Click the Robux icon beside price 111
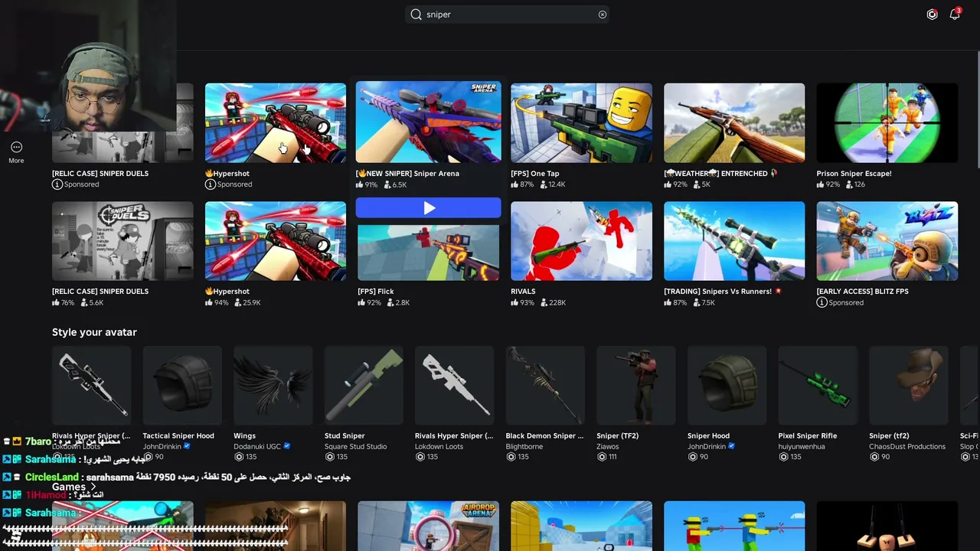 pos(602,457)
